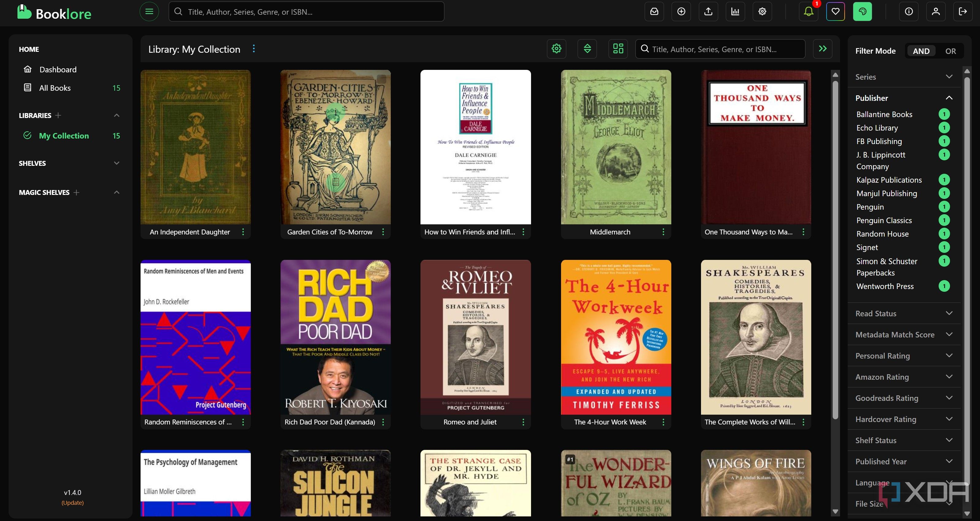Click the heart support icon
The height and width of the screenshot is (521, 980).
tap(835, 11)
